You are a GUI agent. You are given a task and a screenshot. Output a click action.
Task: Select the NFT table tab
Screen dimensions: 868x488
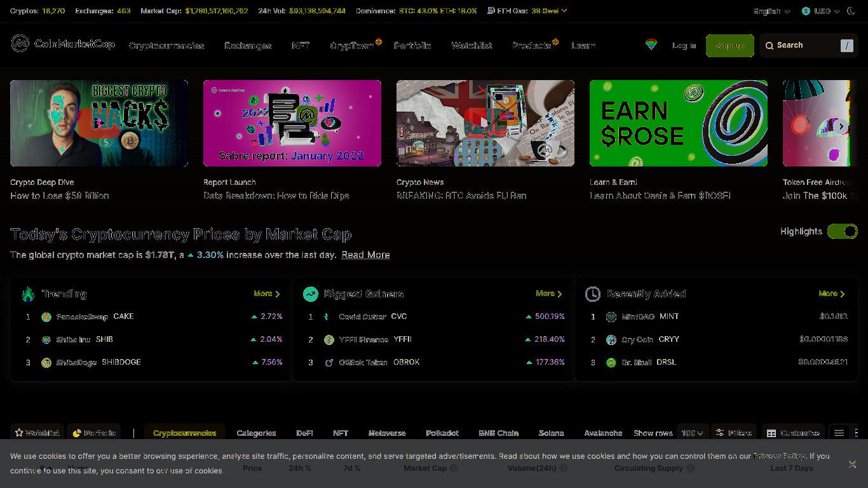click(x=341, y=433)
